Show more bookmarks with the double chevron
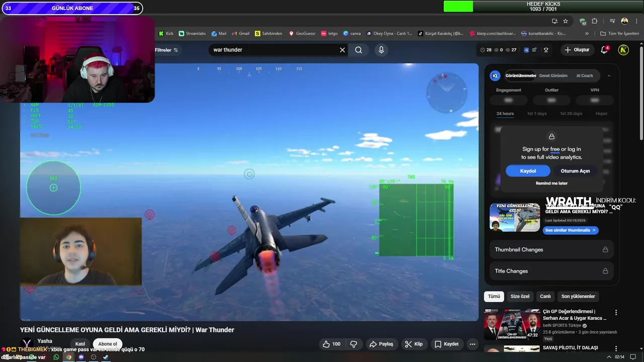644x362 pixels. click(587, 34)
